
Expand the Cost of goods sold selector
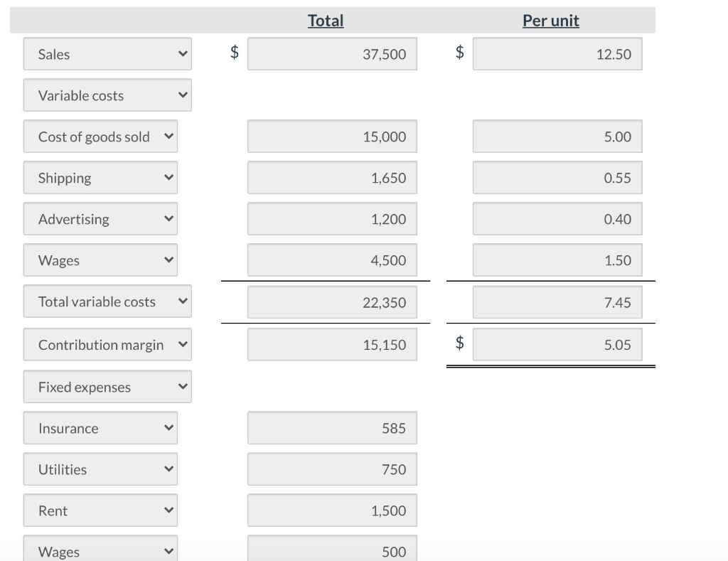tap(100, 136)
